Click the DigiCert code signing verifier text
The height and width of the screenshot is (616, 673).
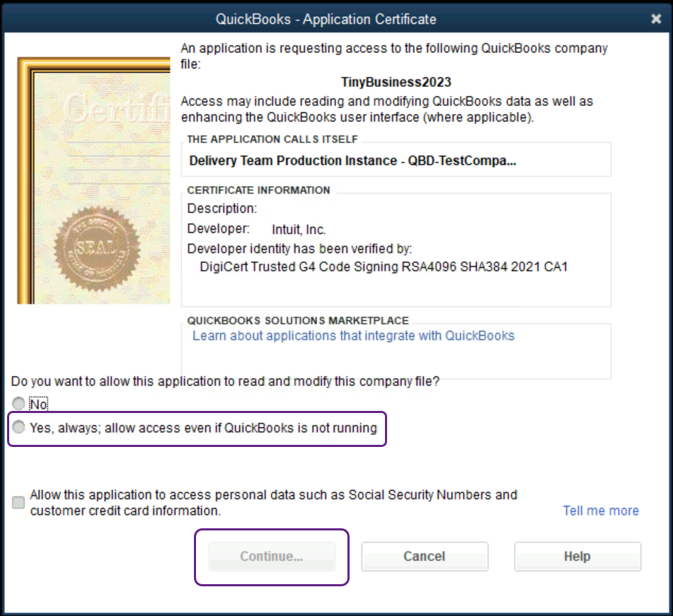[384, 267]
